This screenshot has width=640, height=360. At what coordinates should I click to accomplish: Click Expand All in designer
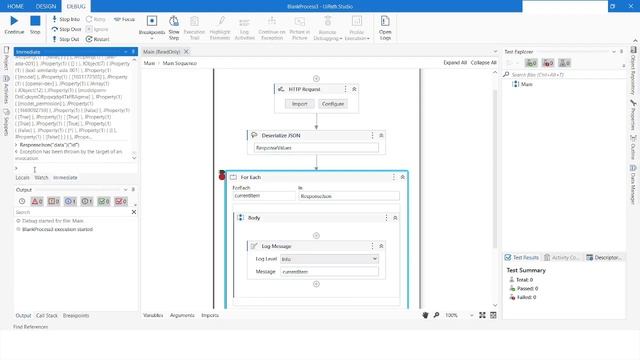pyautogui.click(x=455, y=62)
